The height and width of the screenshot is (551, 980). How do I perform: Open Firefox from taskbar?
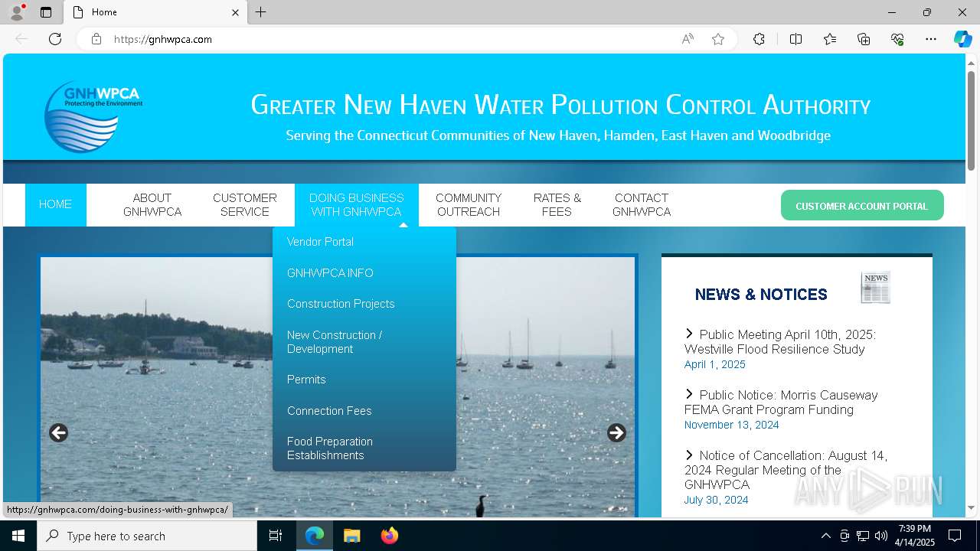pyautogui.click(x=389, y=536)
